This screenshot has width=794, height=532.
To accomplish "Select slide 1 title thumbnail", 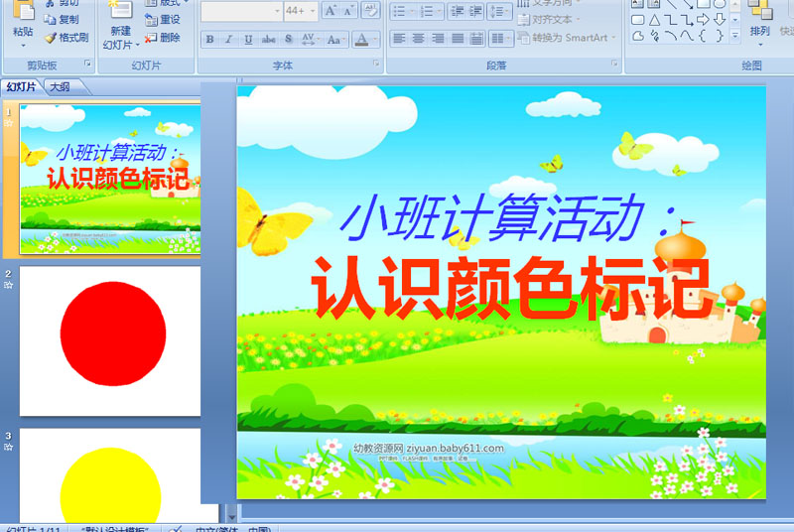I will [110, 180].
